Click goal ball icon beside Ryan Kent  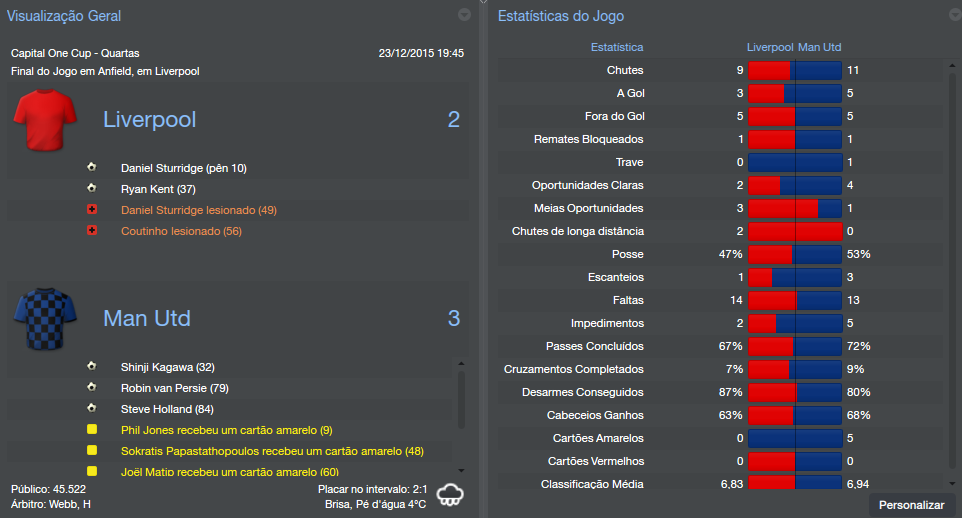(92, 189)
